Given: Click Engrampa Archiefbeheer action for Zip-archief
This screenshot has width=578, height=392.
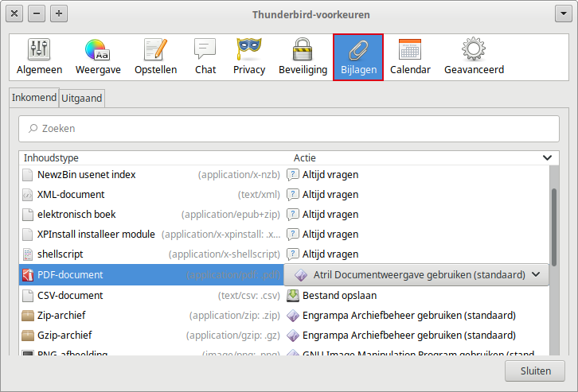Looking at the screenshot, I should click(x=408, y=316).
